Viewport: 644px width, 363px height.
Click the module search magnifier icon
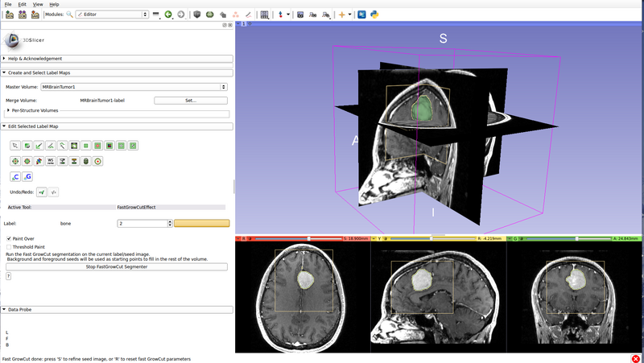(69, 14)
